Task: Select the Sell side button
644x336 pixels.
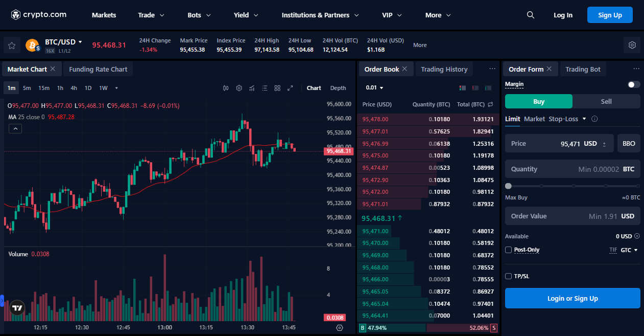Action: 606,101
